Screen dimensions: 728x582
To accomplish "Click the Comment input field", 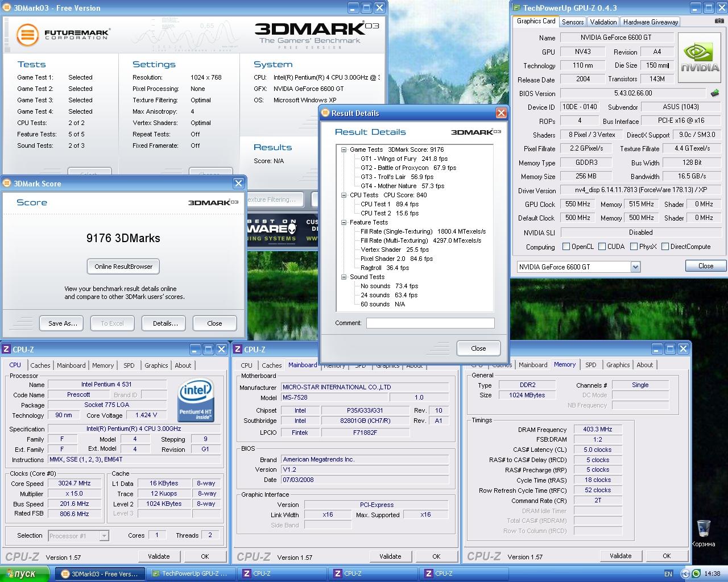I will click(x=430, y=323).
